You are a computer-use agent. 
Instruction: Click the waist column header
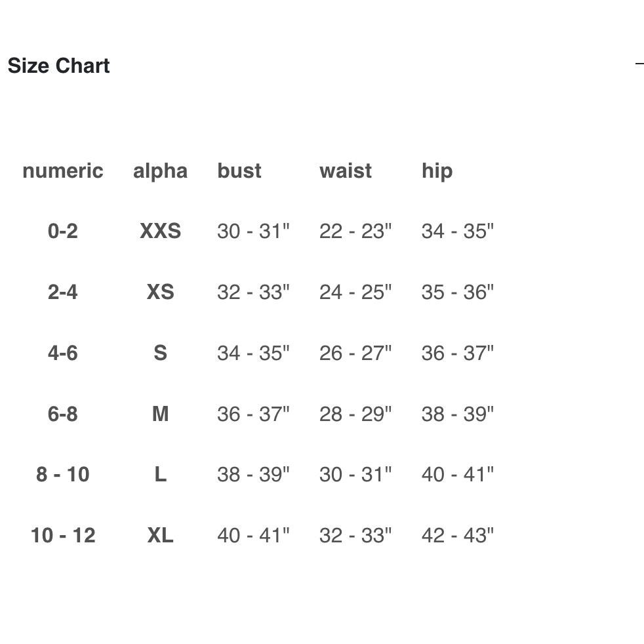click(x=346, y=171)
